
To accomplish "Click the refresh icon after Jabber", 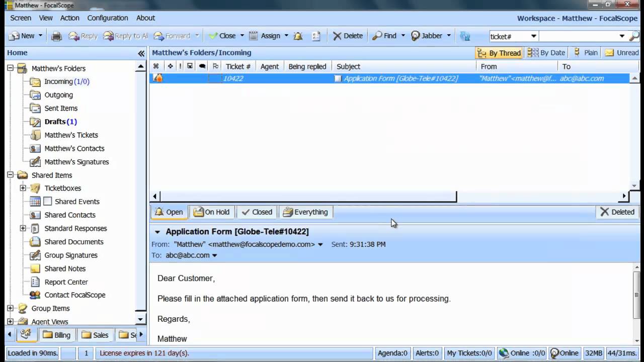I will point(465,36).
